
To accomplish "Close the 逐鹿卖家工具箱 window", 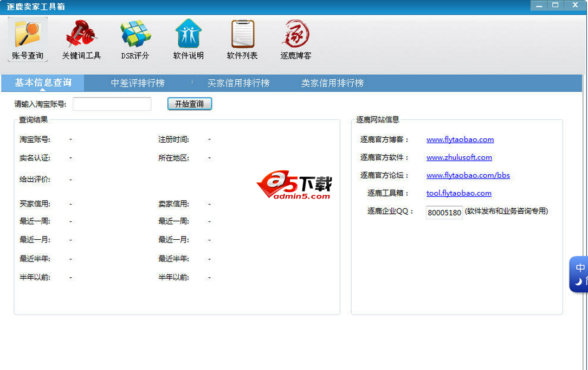I will tap(575, 5).
